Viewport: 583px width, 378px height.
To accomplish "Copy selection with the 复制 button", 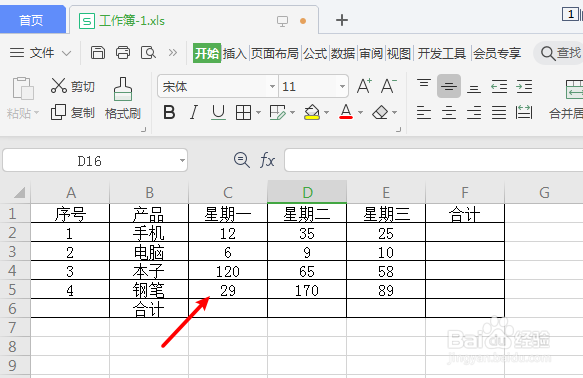I will coord(73,112).
